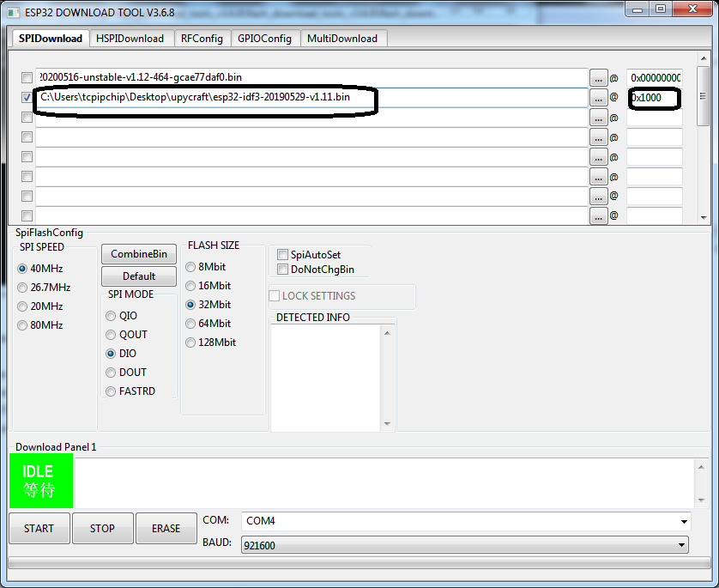Click the 0x1000 address field
Image resolution: width=719 pixels, height=588 pixels.
(655, 98)
